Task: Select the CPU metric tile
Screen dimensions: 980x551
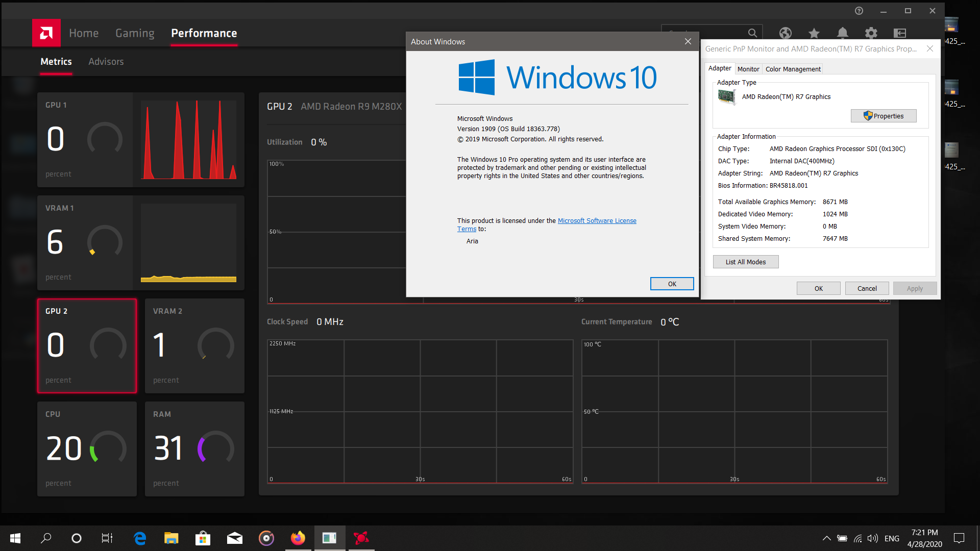Action: (87, 448)
